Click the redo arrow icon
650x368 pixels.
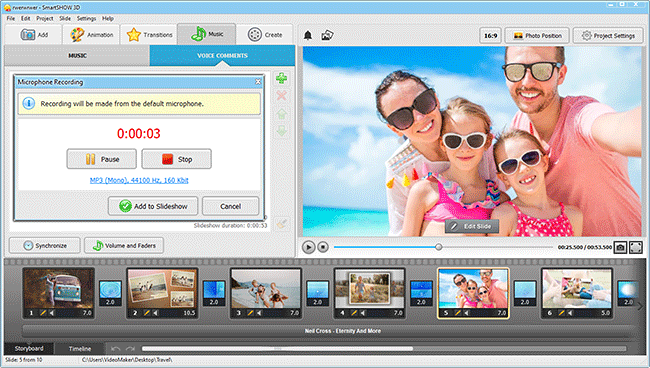(130, 349)
